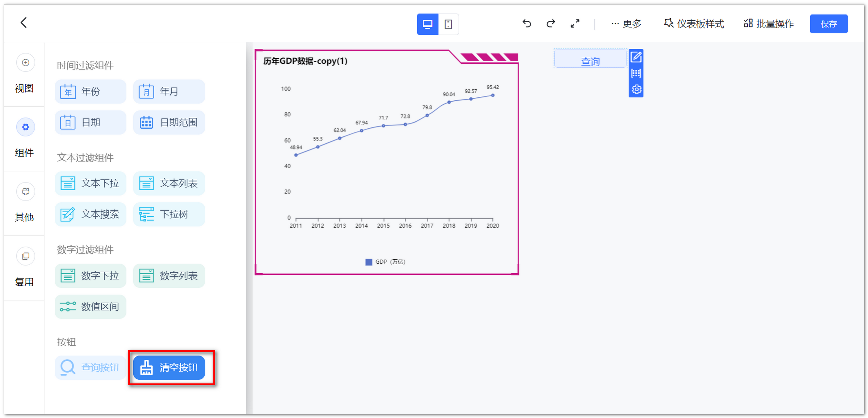Add 日期范围 filter component

click(169, 122)
